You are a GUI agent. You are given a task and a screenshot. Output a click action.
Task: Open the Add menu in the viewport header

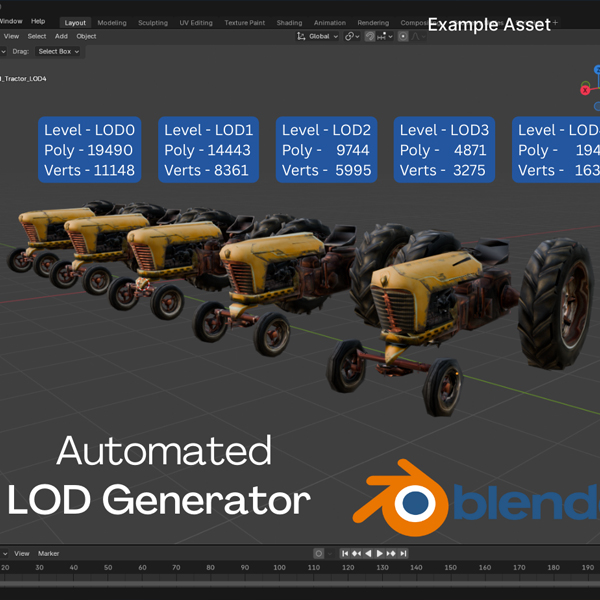(x=61, y=36)
